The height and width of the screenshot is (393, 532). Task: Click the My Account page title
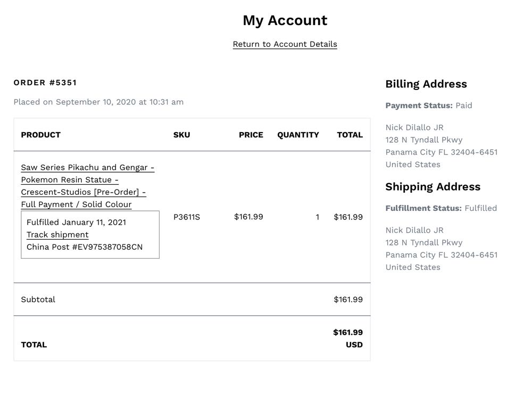[x=285, y=20]
